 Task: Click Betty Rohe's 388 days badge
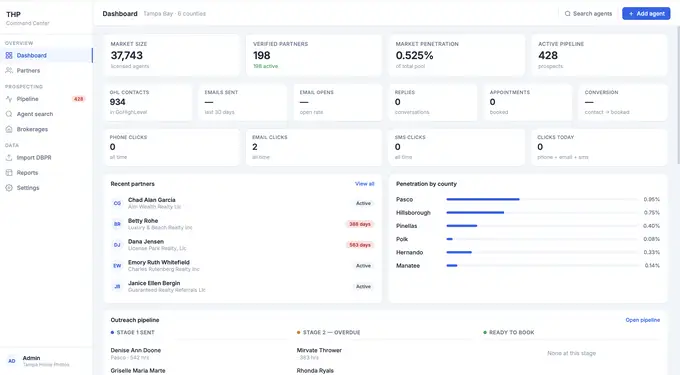click(360, 224)
